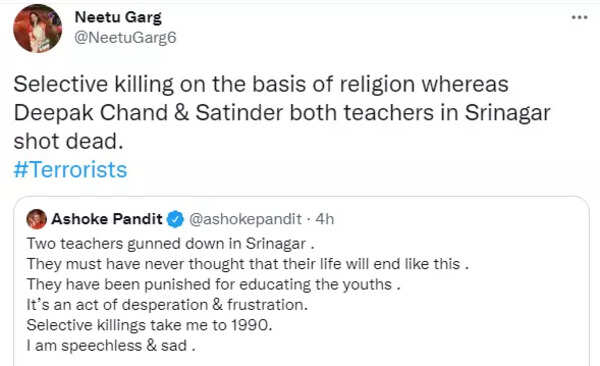Open the #Terrorists hashtag
The height and width of the screenshot is (366, 600).
70,170
